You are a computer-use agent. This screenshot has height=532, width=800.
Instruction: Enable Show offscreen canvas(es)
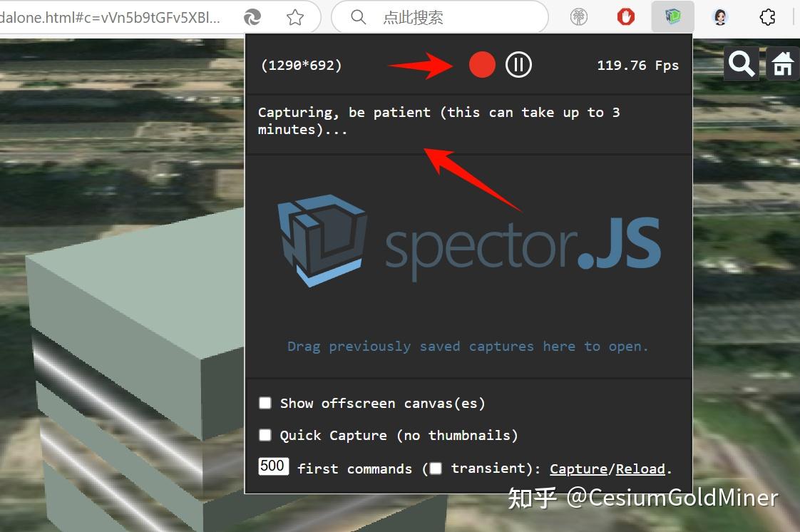(x=265, y=403)
